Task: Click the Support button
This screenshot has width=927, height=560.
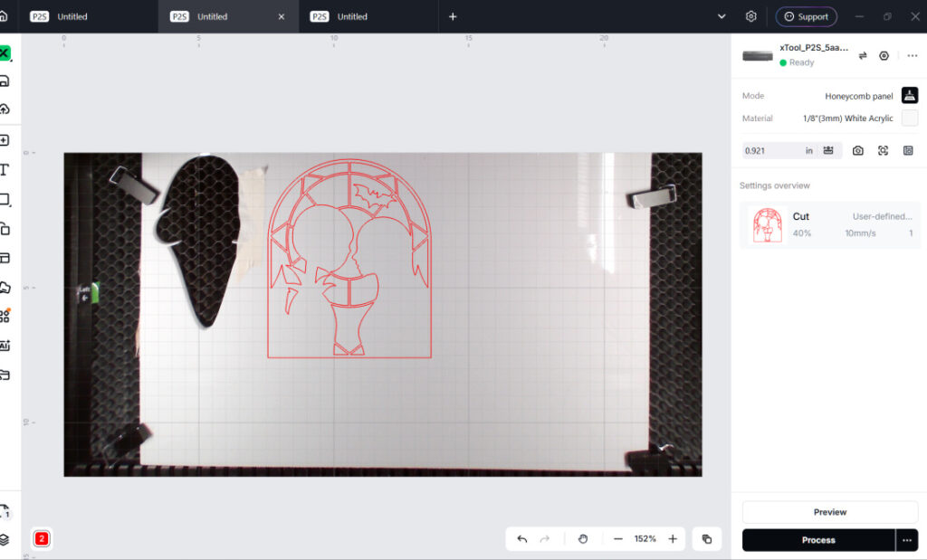Action: coord(807,16)
